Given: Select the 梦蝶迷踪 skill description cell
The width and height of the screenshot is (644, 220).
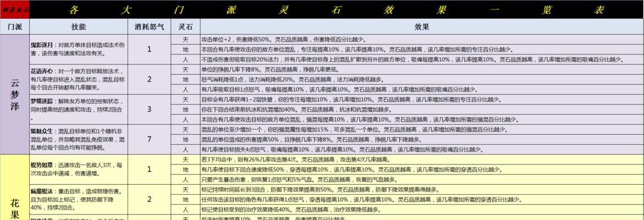Looking at the screenshot, I should pos(79,109).
